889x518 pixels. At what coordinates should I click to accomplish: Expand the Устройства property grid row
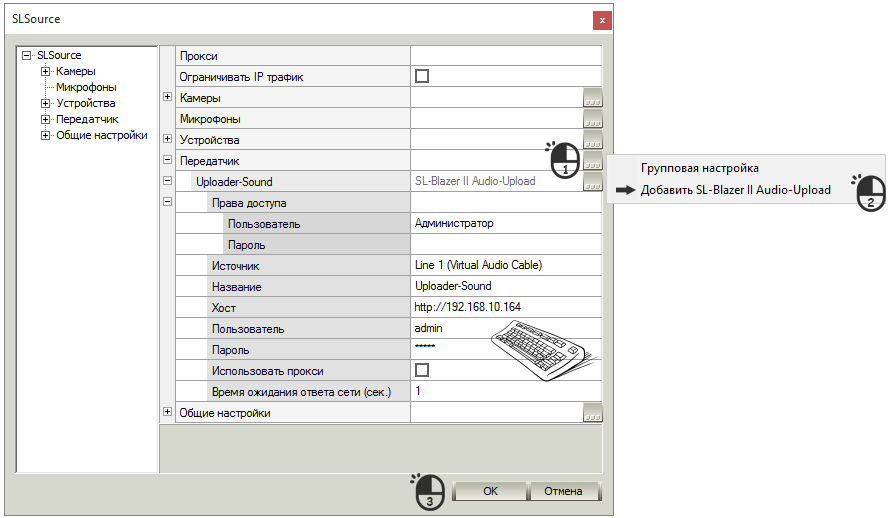pos(167,139)
